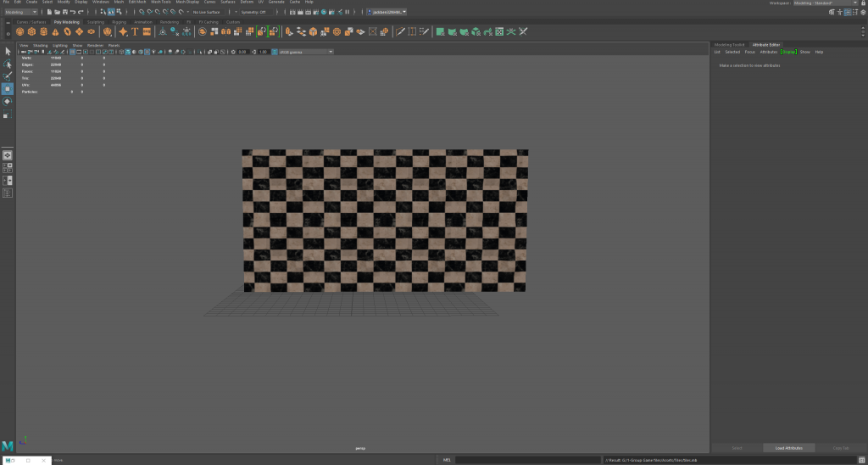Pick the Paint Selection tool

tap(8, 76)
